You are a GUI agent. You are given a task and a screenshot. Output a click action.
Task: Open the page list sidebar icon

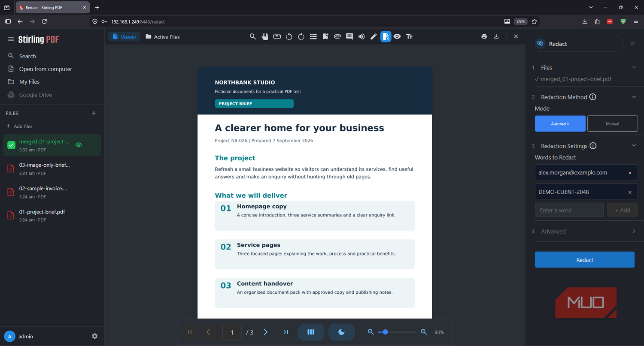[x=313, y=37]
